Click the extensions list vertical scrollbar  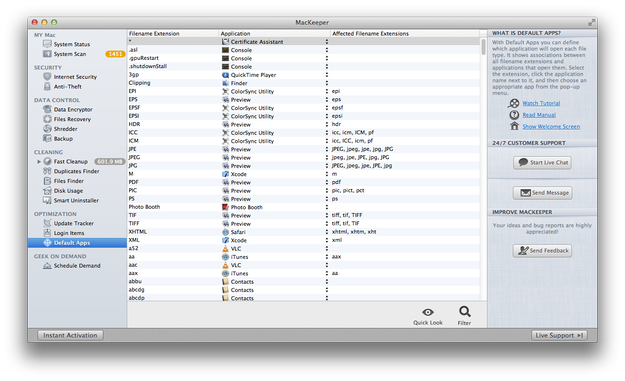(x=483, y=47)
